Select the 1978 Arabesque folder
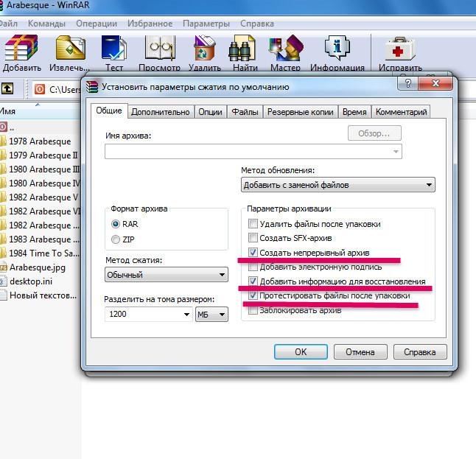The width and height of the screenshot is (476, 459). pos(40,141)
